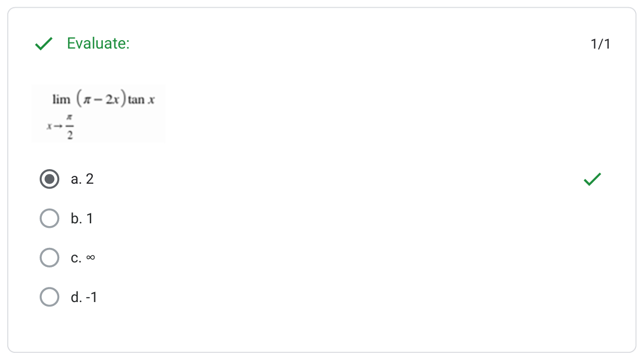The height and width of the screenshot is (359, 644).
Task: Click the π over 2 fraction below lim
Action: (x=70, y=127)
